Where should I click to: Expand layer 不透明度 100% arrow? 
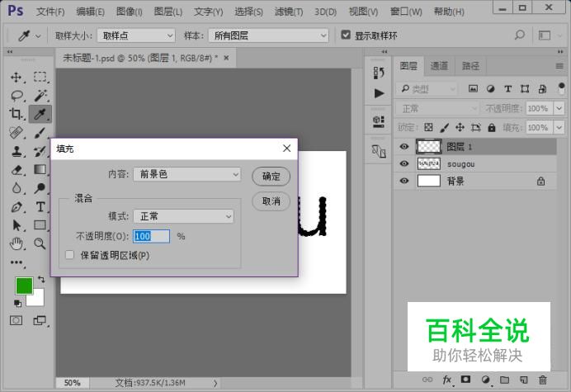559,109
